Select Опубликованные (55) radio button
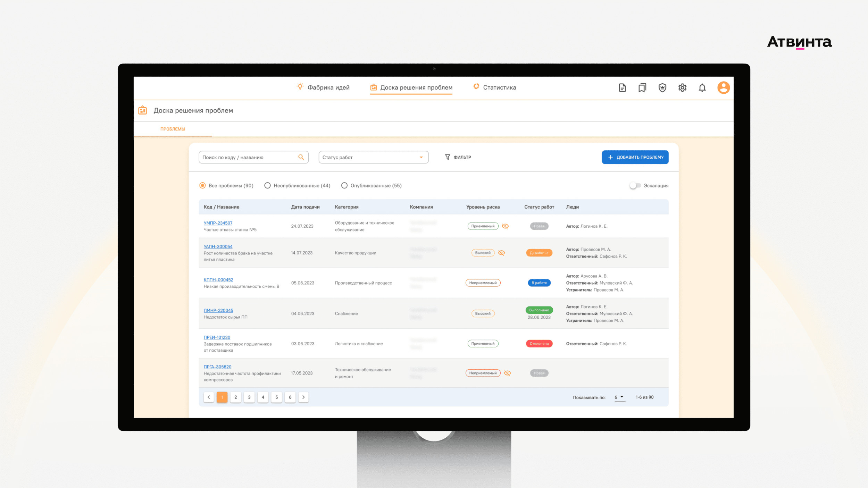This screenshot has height=488, width=868. tap(344, 186)
